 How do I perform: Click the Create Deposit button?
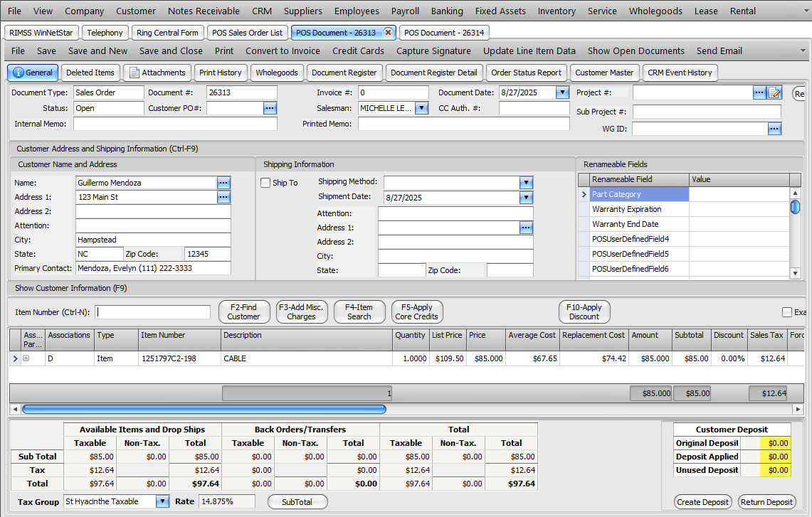coord(702,502)
